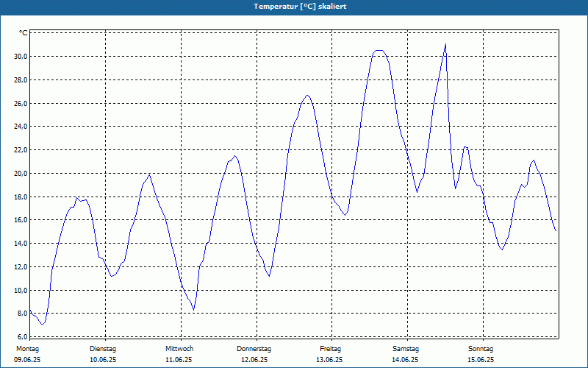
Task: Click the Freitag day label
Action: coord(330,349)
